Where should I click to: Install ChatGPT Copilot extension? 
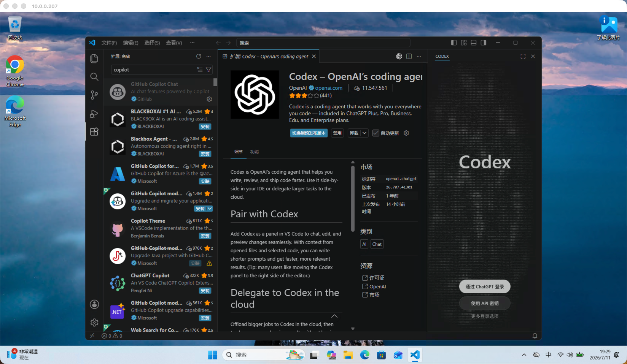205,291
